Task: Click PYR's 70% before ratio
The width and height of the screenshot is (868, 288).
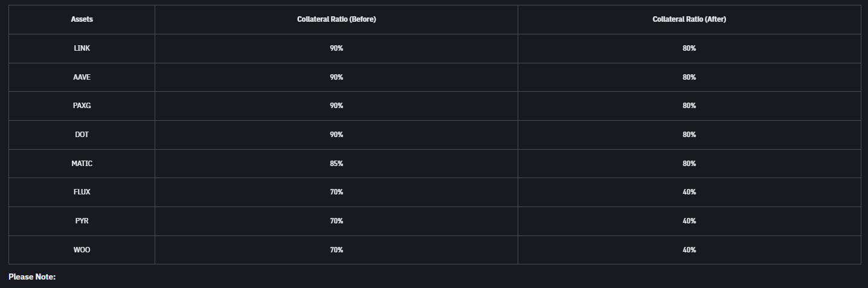Action: pyautogui.click(x=336, y=221)
